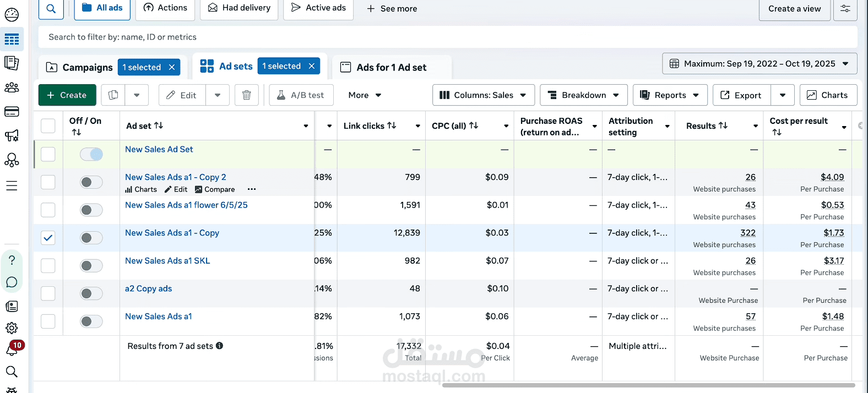Open the search magnifier icon at top
Image resolution: width=868 pixels, height=393 pixels.
(51, 8)
